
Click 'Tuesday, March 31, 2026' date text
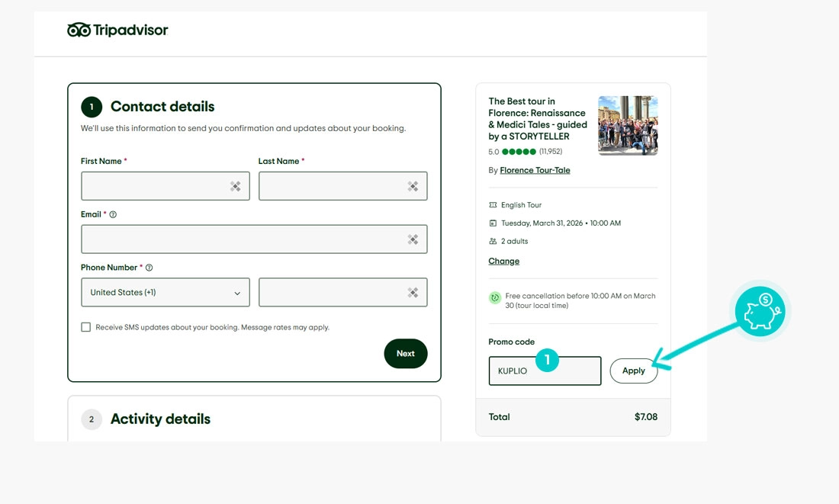pyautogui.click(x=542, y=223)
